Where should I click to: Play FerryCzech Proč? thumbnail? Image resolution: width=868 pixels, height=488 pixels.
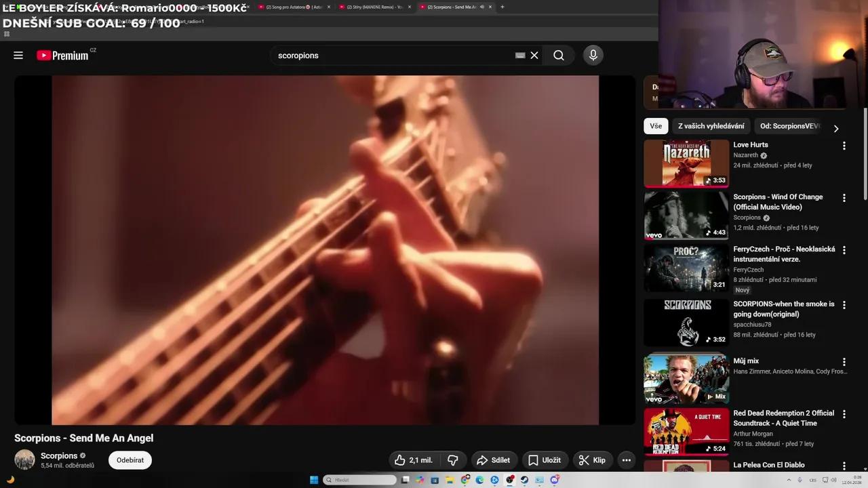click(x=686, y=268)
